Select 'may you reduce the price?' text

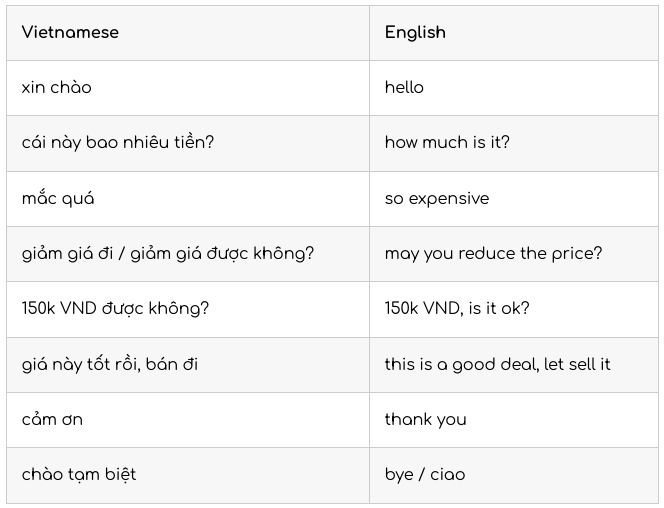[x=493, y=254]
